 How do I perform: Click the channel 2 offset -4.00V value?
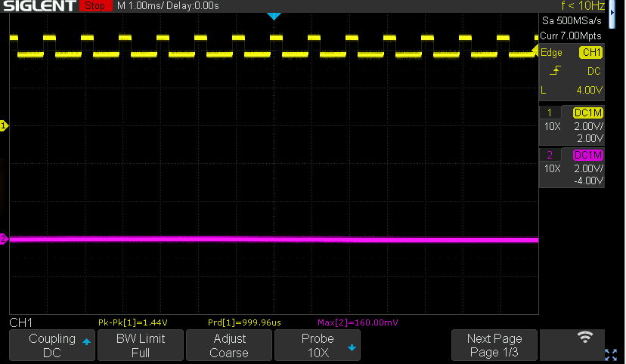click(x=588, y=180)
